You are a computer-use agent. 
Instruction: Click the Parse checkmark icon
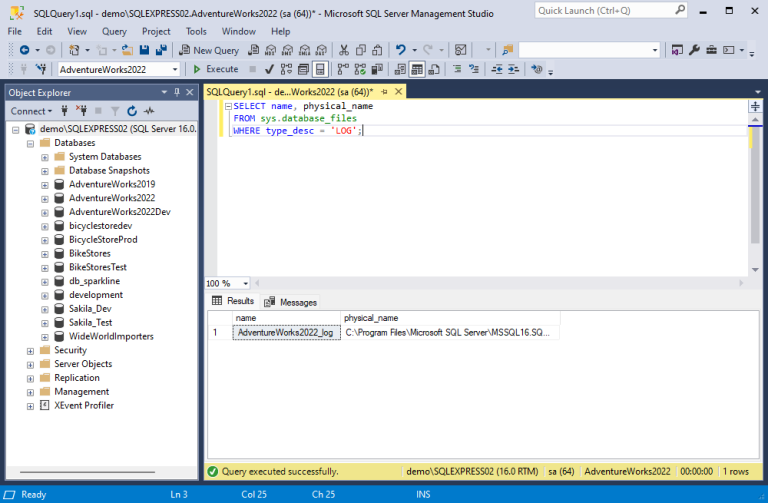269,69
